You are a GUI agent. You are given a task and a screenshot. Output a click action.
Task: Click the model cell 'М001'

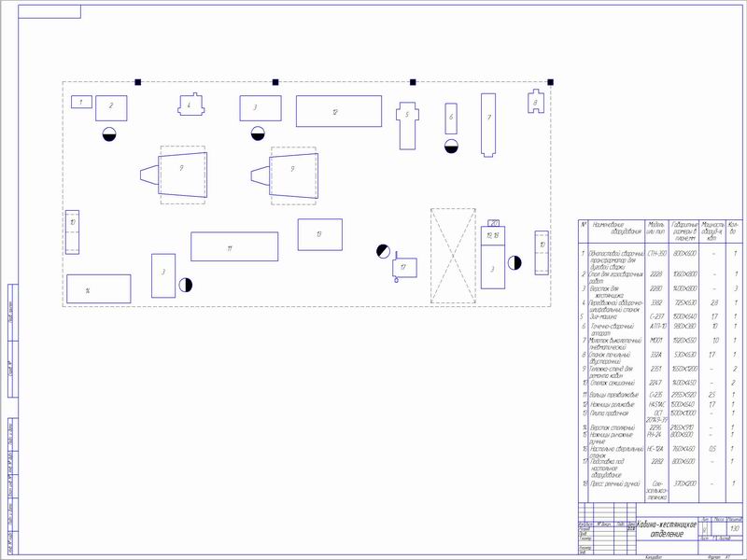coord(656,341)
